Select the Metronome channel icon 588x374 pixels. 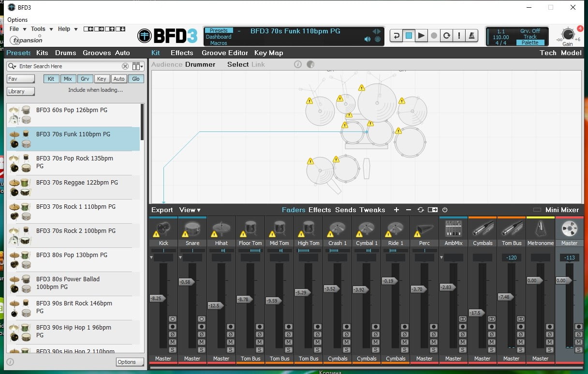click(541, 229)
